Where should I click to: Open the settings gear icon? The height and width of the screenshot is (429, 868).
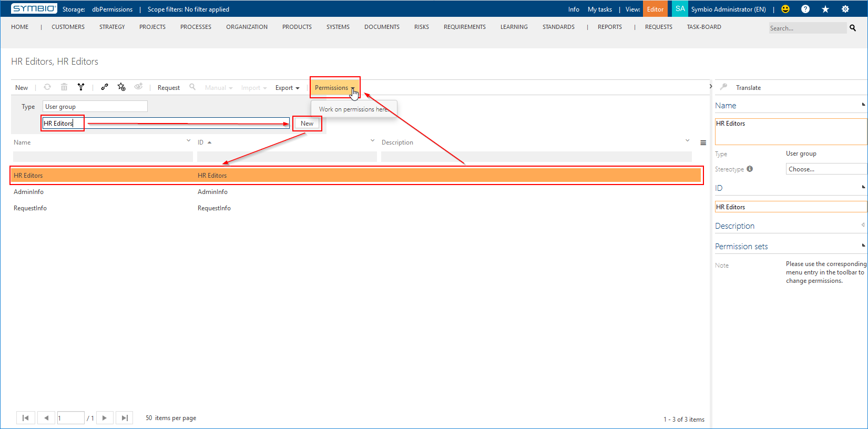[845, 9]
